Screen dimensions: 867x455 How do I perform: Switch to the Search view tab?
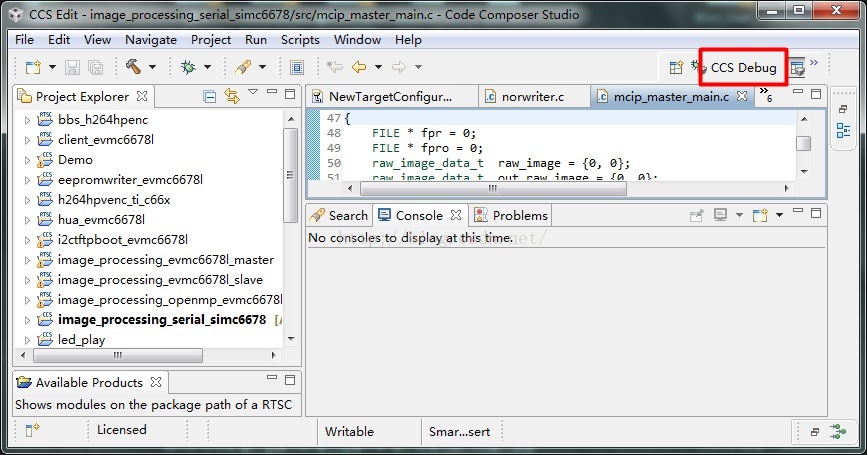coord(340,216)
